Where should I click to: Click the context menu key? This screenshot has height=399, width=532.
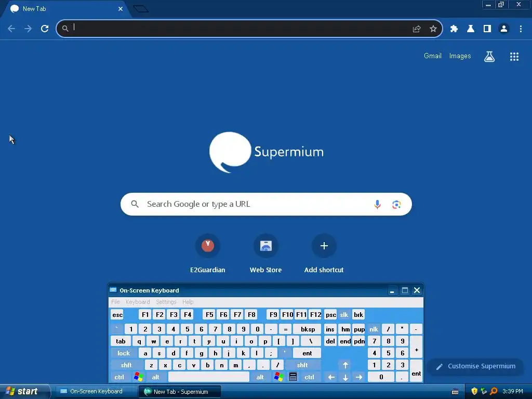tap(293, 377)
